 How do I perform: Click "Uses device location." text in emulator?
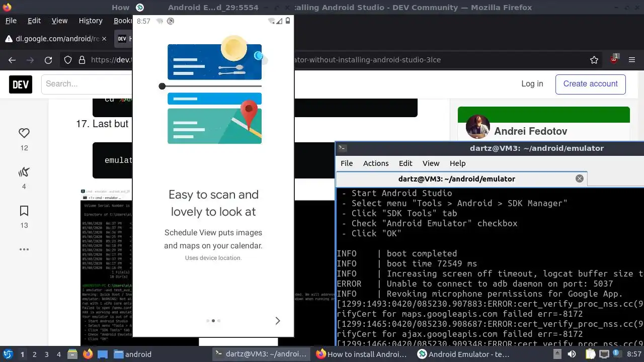pos(213,258)
